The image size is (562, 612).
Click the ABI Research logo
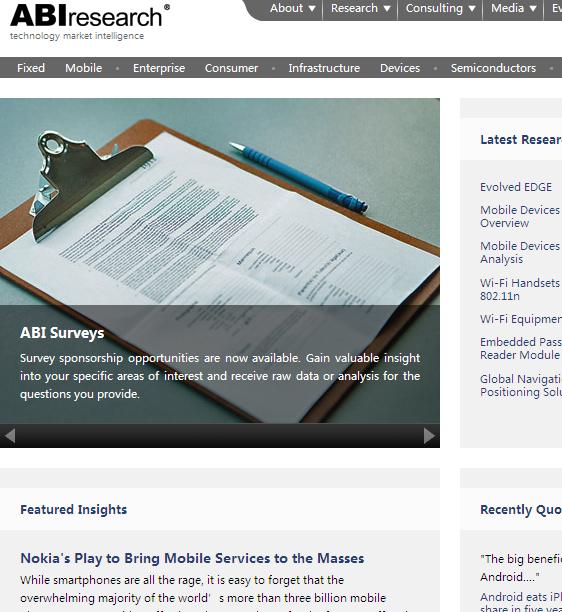click(90, 22)
